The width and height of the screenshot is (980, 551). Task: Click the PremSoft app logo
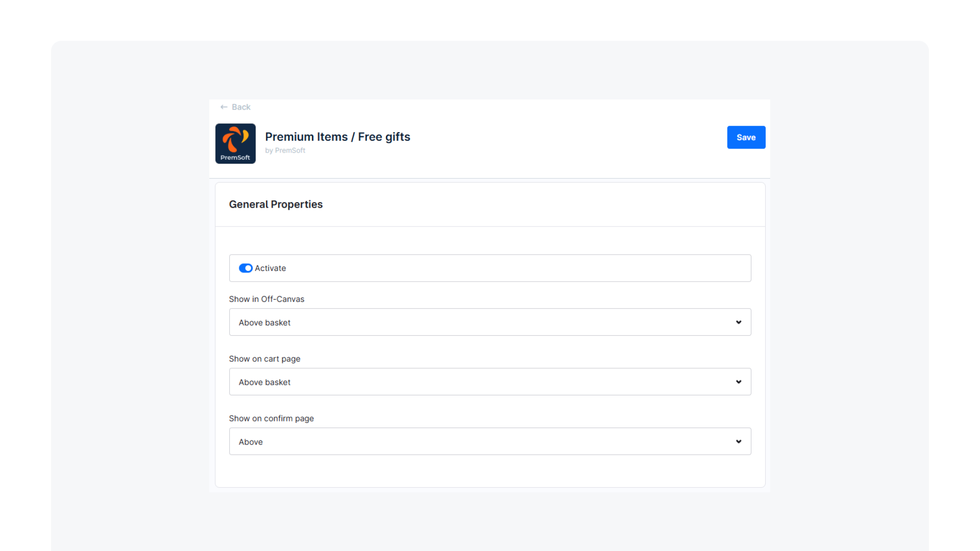(235, 143)
